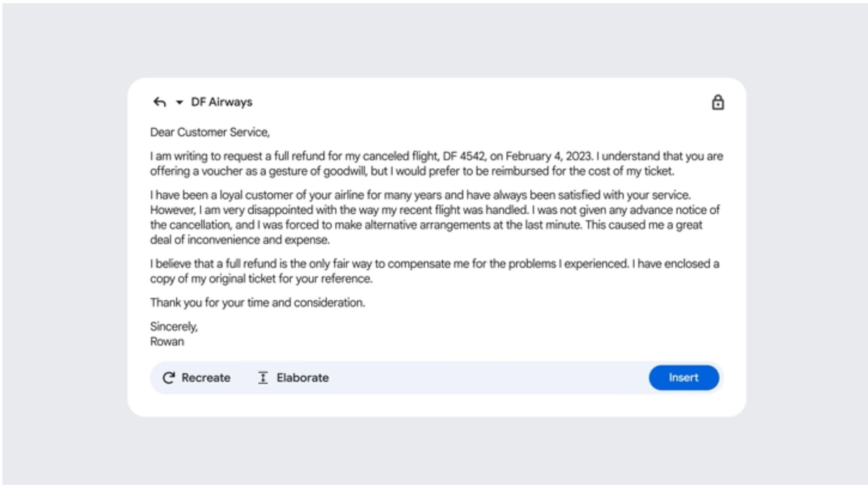
Task: Select the DF Airways recipient
Action: (x=222, y=102)
